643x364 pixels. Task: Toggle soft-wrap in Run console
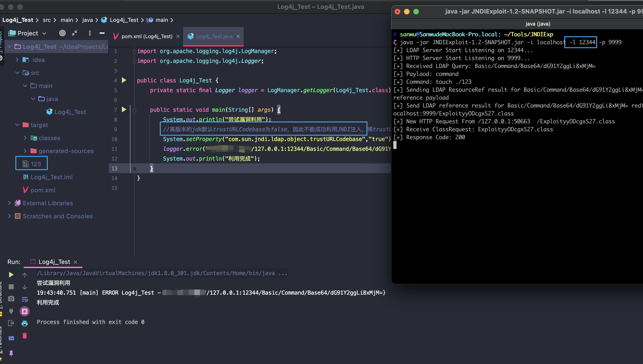(x=24, y=299)
